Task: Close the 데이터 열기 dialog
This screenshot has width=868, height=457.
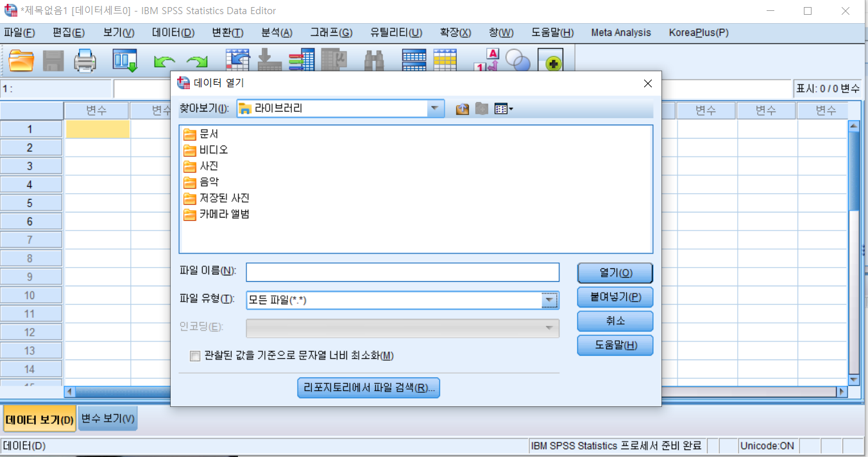Action: (648, 83)
